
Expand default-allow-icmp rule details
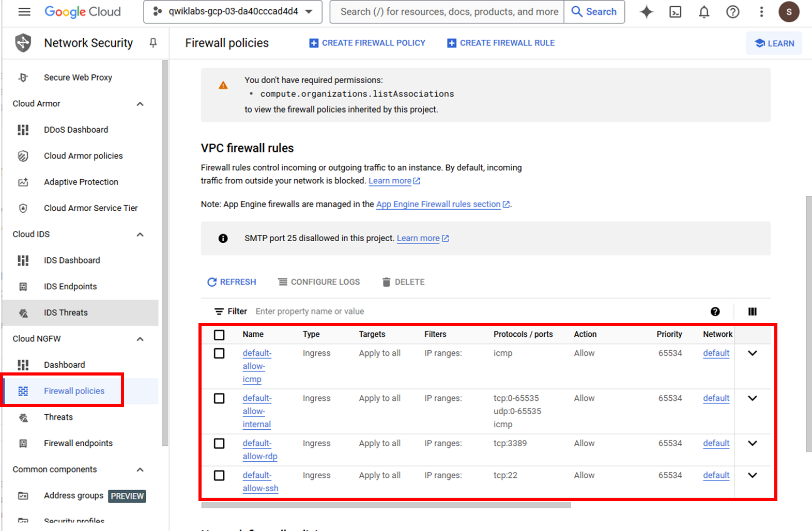pyautogui.click(x=753, y=353)
